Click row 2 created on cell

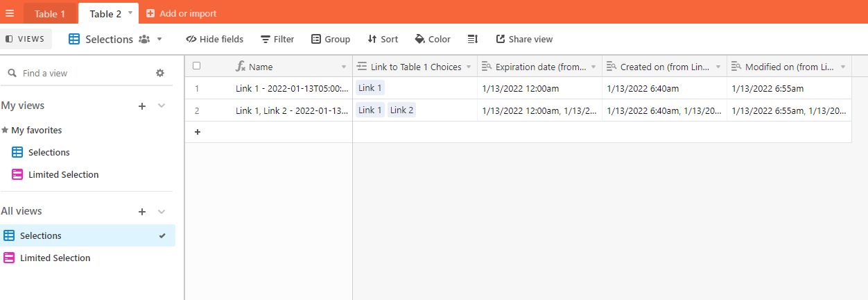pyautogui.click(x=664, y=110)
